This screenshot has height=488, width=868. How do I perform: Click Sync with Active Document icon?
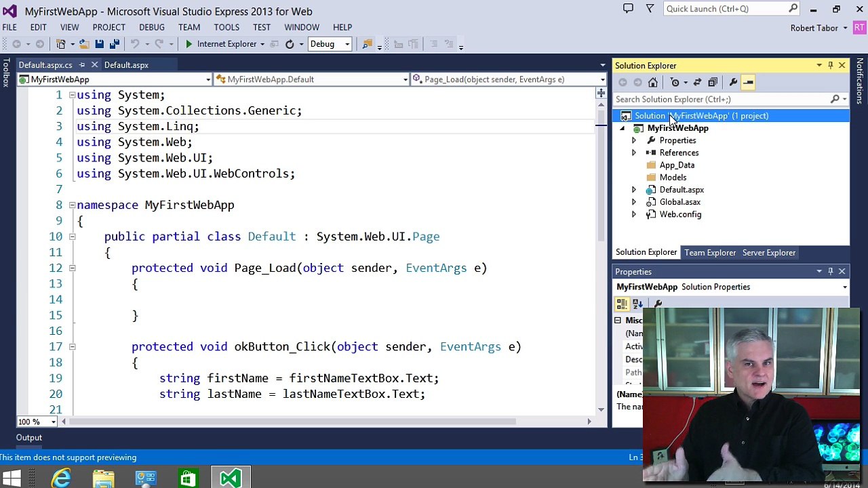[696, 82]
